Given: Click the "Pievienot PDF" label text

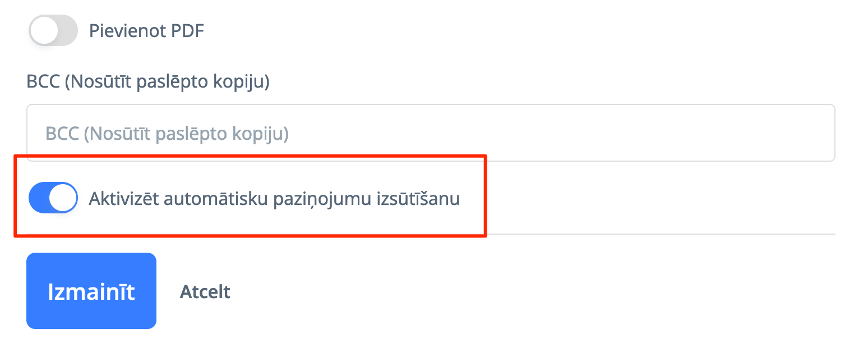Looking at the screenshot, I should tap(146, 31).
